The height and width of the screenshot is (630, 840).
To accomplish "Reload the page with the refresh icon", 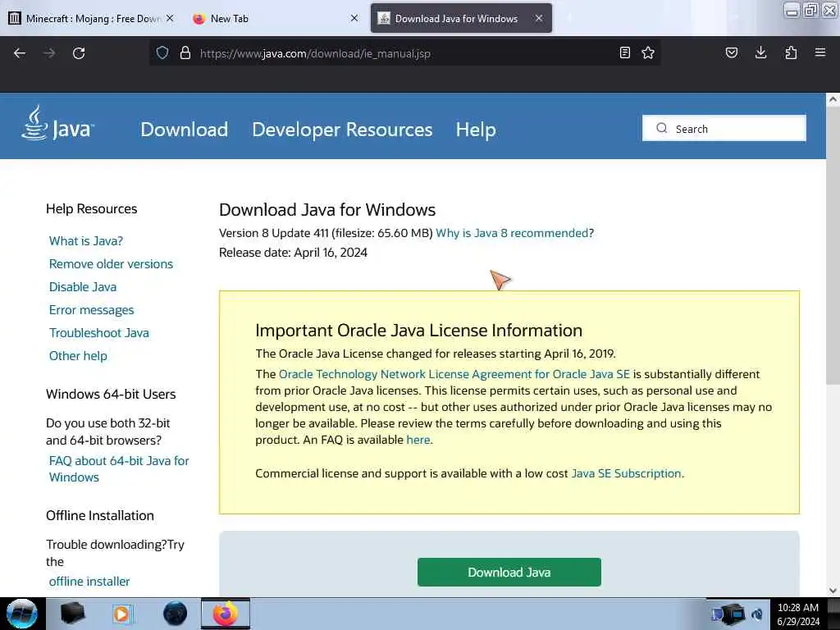I will pos(79,53).
